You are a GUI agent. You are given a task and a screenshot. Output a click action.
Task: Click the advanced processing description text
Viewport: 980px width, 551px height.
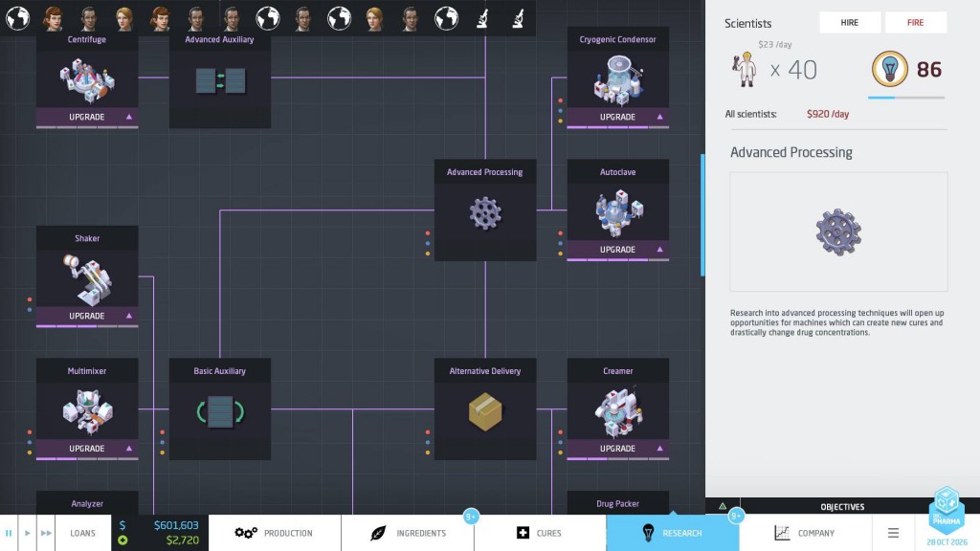coord(836,322)
